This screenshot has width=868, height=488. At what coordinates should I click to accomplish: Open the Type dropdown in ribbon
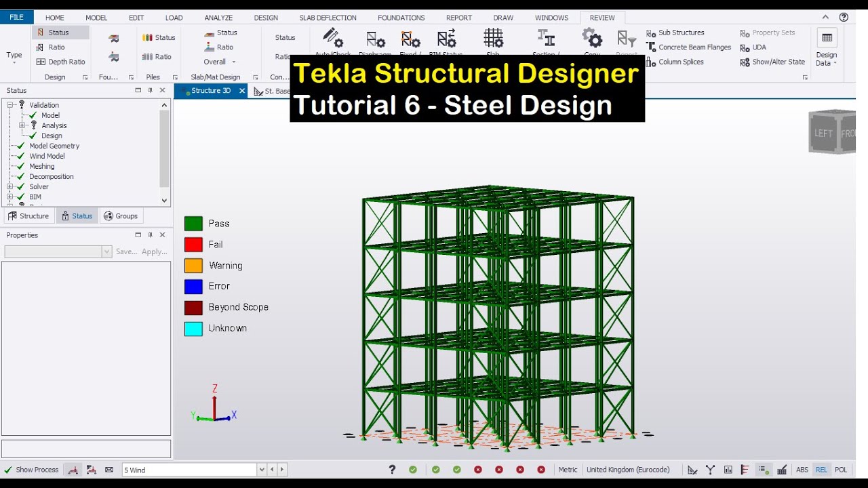coord(14,56)
